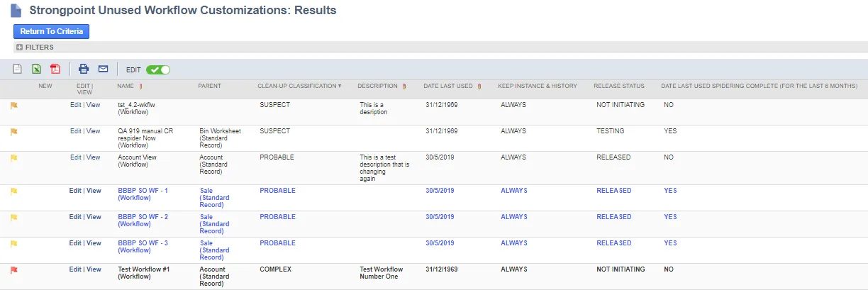Click TESTING release status cell
Screen dimensions: 868x290
[x=610, y=131]
